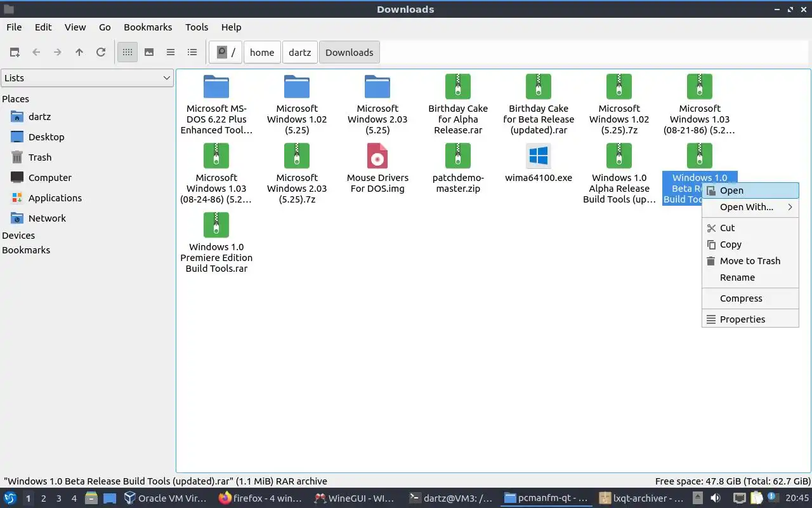Open the Bookmarks menu
Screen dimensions: 812x508
click(x=148, y=27)
